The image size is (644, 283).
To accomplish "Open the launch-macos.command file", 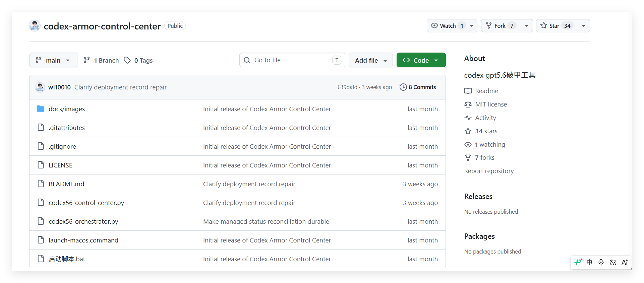I will tap(83, 240).
